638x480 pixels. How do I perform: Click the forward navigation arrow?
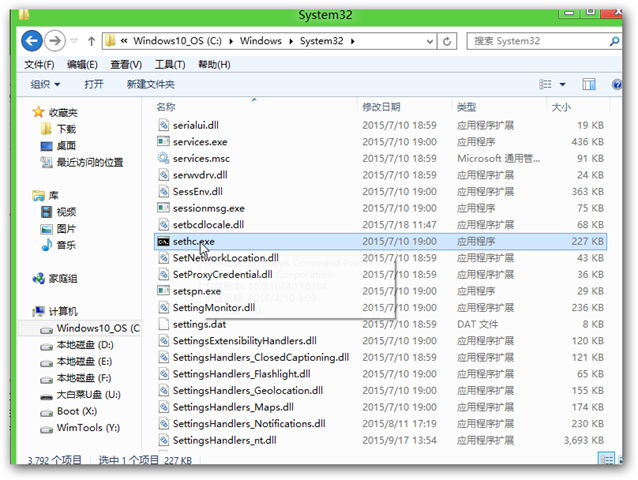click(55, 41)
